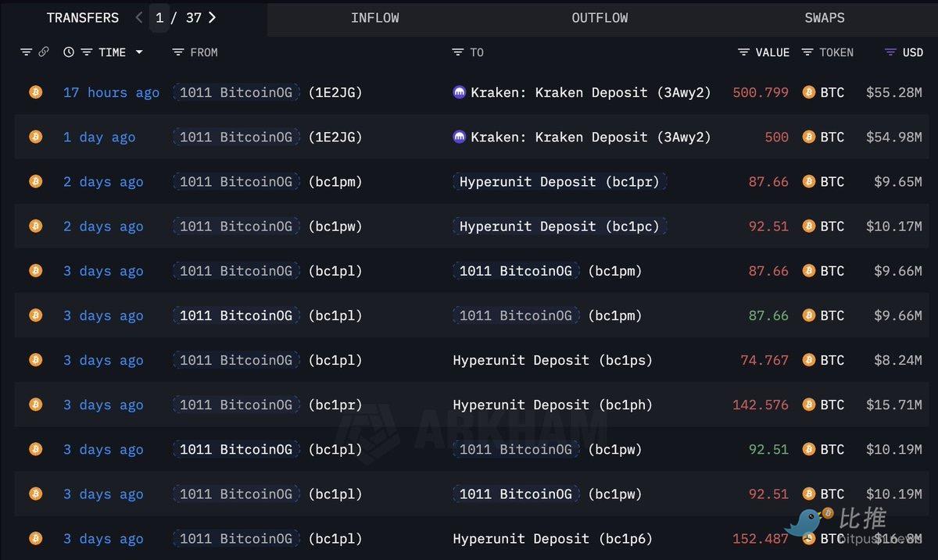Click the clock icon beside TIME

coord(69,52)
